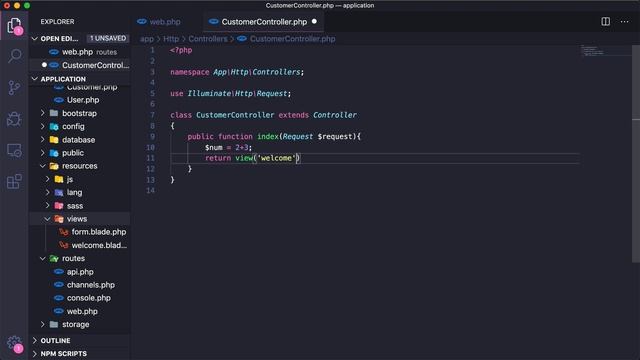
Task: Collapse the resources folder
Action: point(42,166)
